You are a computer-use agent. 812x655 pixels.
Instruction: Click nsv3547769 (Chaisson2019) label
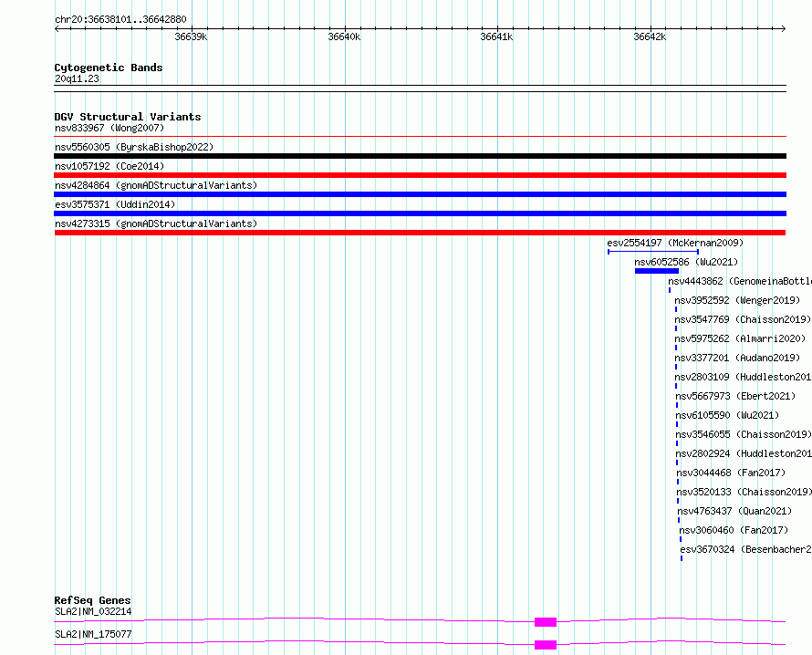[743, 319]
